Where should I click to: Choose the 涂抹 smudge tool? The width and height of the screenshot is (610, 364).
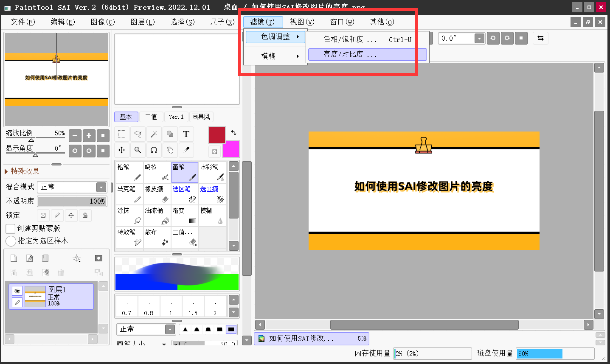(x=129, y=216)
